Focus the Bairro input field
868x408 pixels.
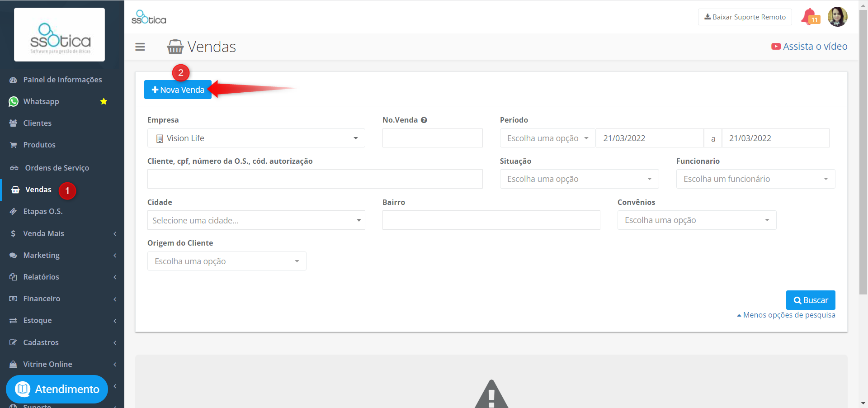pos(491,220)
